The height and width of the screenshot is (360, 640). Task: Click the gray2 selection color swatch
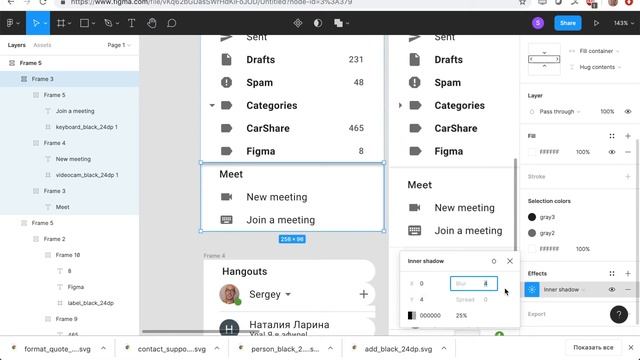coord(532,233)
